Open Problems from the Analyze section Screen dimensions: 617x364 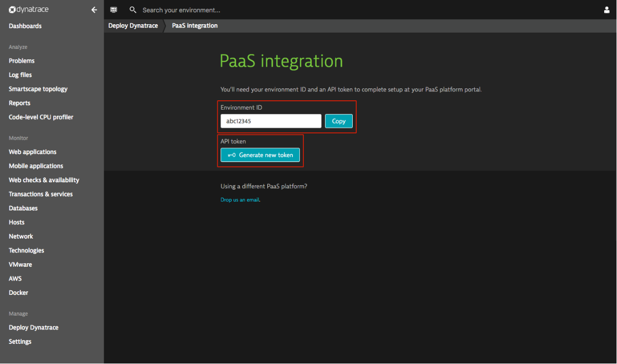point(22,61)
